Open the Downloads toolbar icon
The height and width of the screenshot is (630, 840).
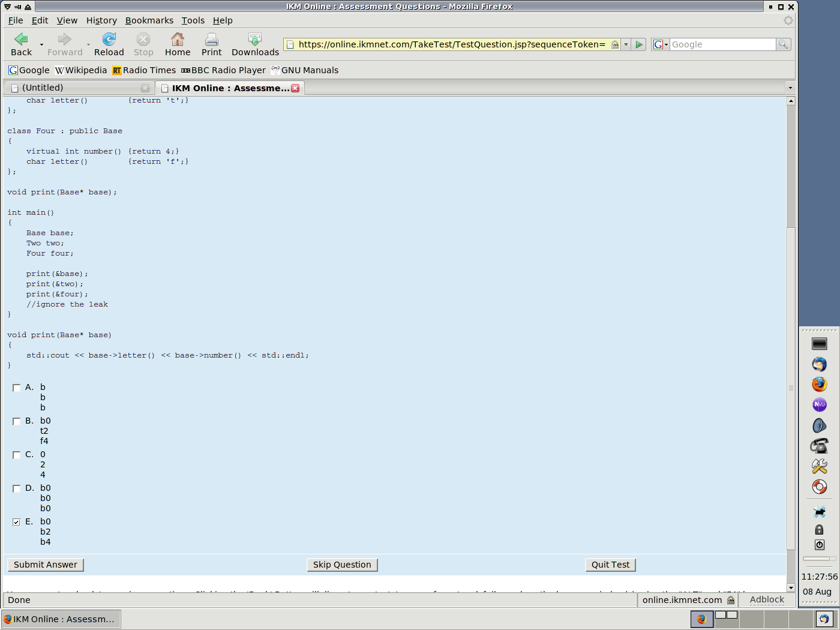tap(255, 40)
